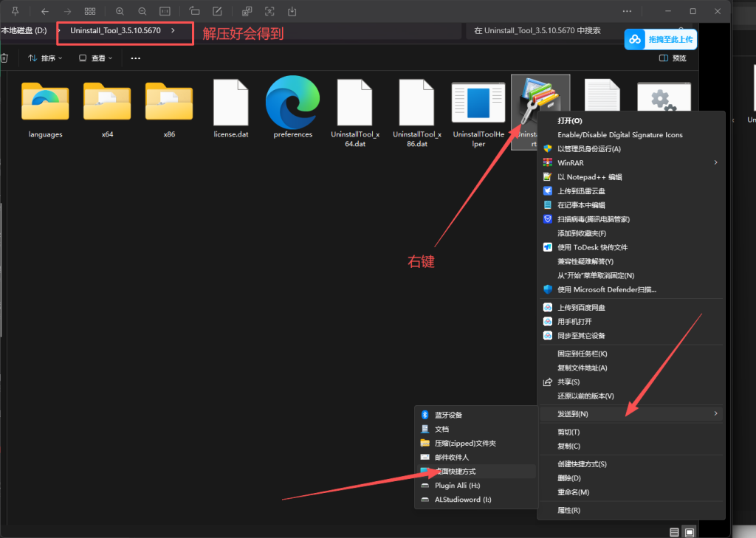Go to the next image in viewer
The width and height of the screenshot is (756, 538).
[x=67, y=11]
